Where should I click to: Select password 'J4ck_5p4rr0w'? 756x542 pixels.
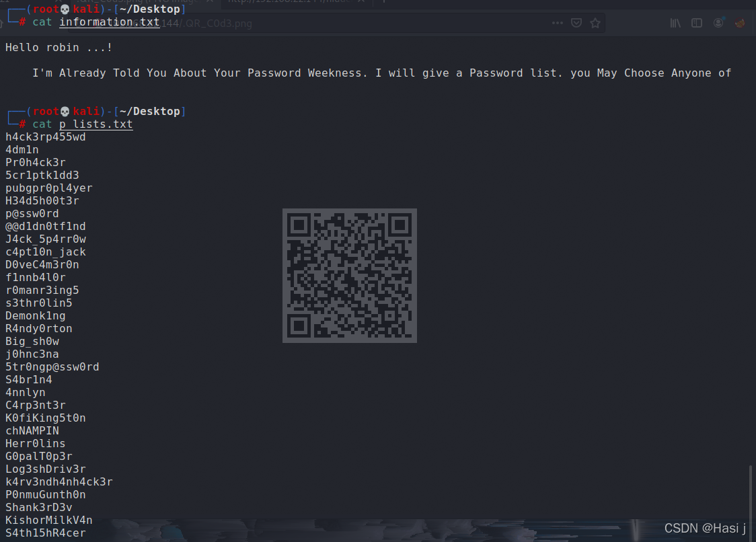pos(45,239)
